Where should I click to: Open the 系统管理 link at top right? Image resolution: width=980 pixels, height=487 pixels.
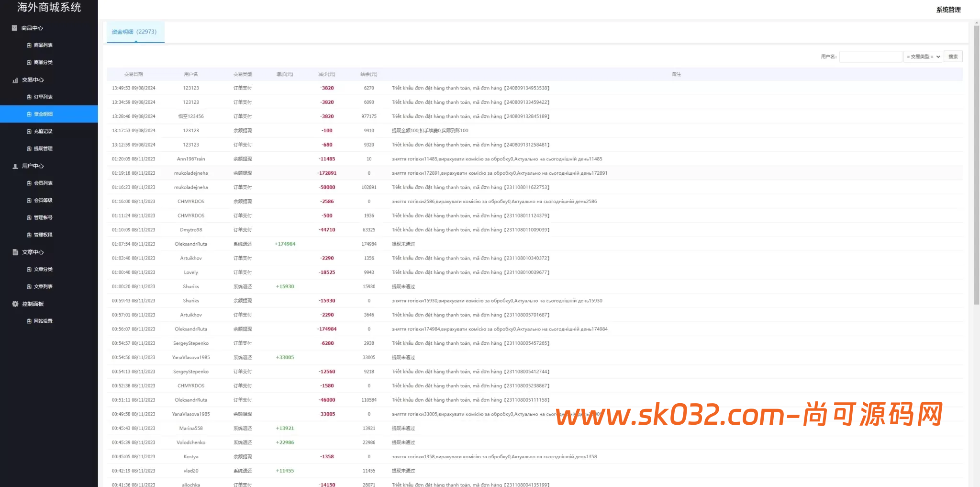(x=948, y=10)
